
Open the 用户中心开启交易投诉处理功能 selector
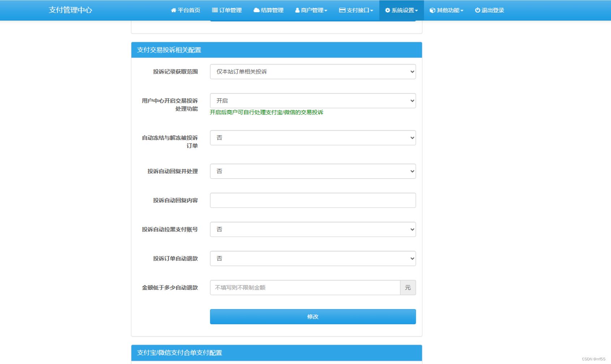(313, 100)
